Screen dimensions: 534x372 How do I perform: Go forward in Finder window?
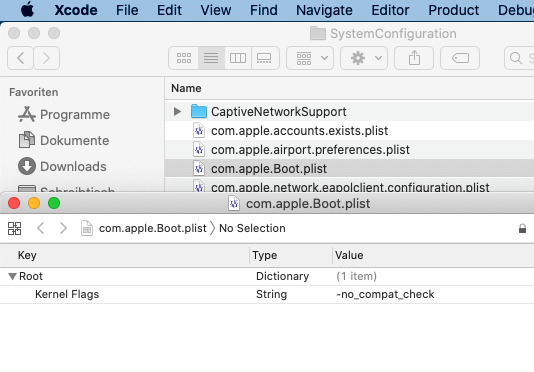click(47, 58)
